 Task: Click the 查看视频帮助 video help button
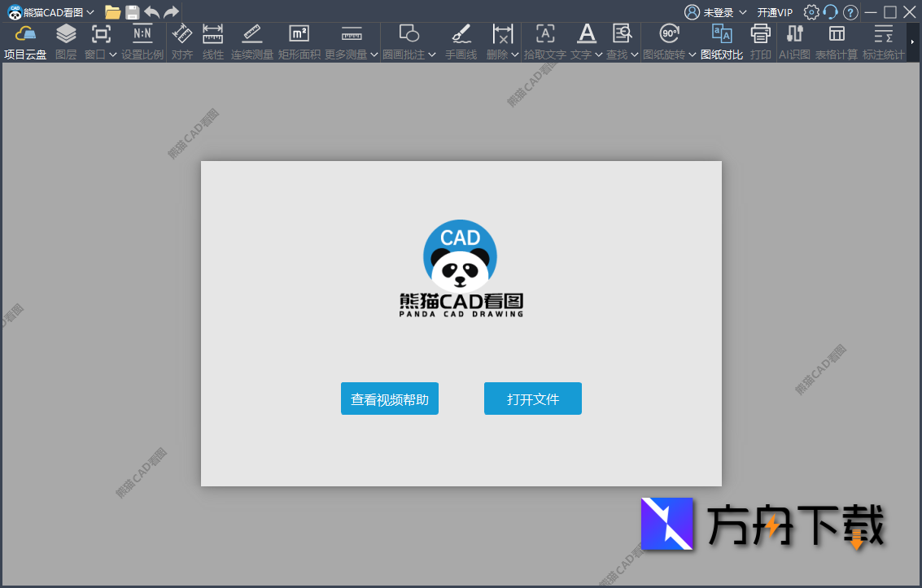click(x=389, y=399)
